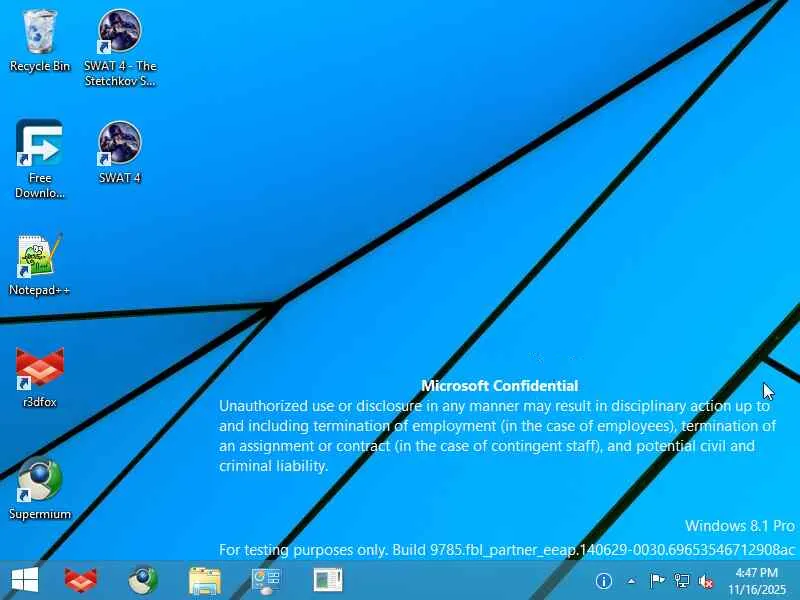
Task: Click the taskbar icon right of Control Panel
Action: tap(328, 580)
